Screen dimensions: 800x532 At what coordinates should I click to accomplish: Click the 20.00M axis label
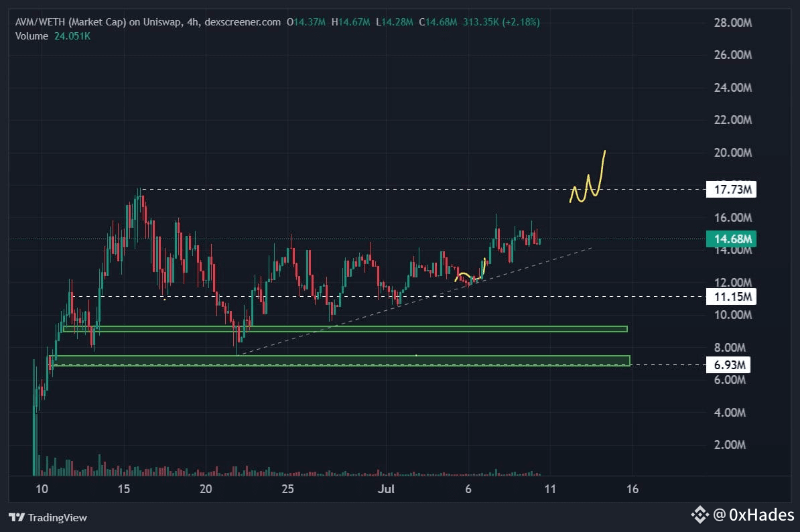click(732, 153)
